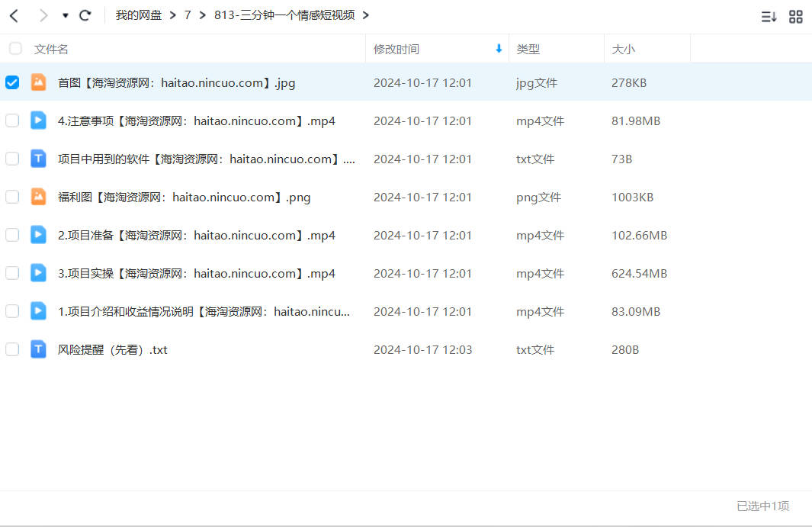Click video icon of 4.注意事项 file
Viewport: 812px width, 527px height.
coord(38,121)
